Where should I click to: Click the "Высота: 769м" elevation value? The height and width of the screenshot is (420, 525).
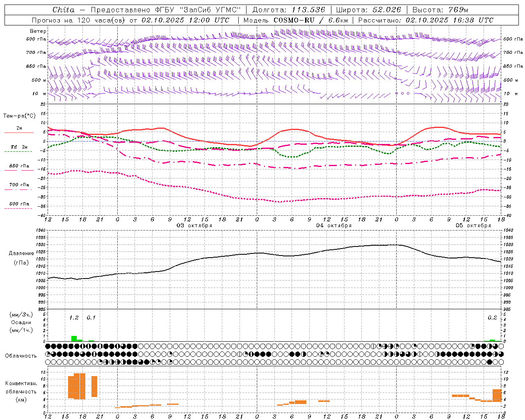(x=440, y=10)
